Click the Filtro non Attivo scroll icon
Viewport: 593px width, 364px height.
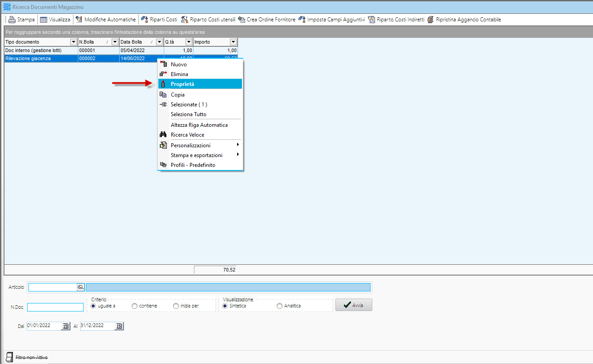(9, 357)
